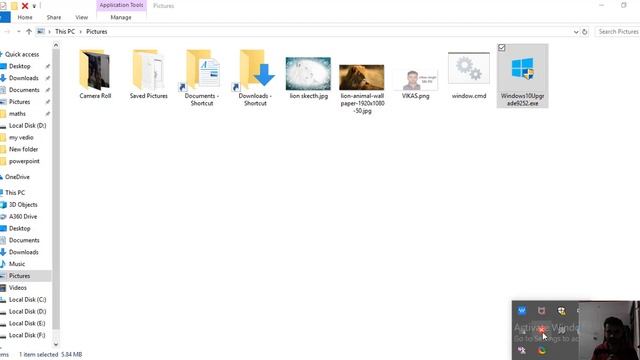Open Desktop under Quick access
Viewport: 640px width, 360px height.
click(20, 66)
